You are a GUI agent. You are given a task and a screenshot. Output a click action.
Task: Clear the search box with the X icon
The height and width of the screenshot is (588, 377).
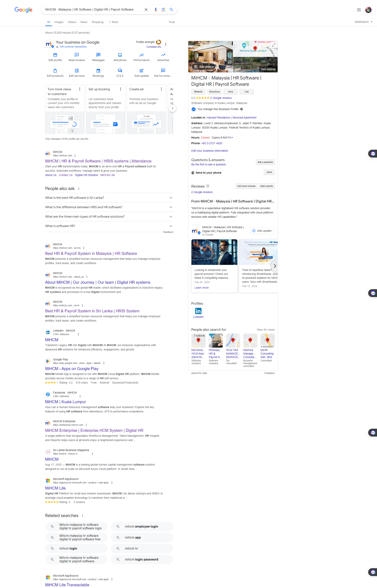tap(146, 10)
